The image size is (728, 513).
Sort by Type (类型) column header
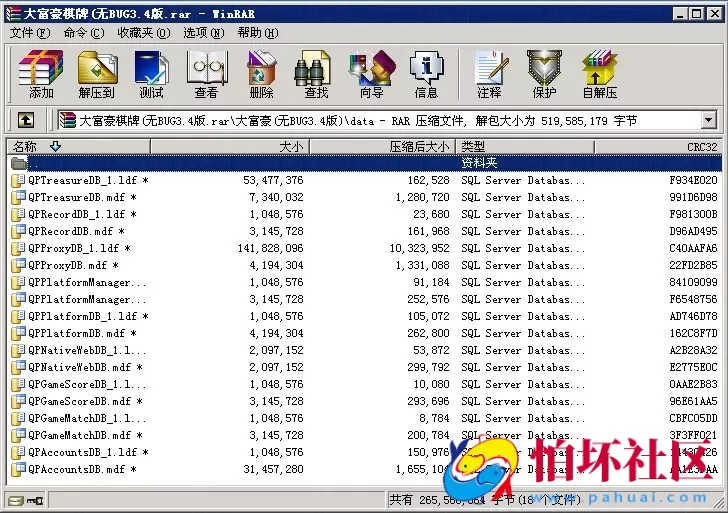pyautogui.click(x=525, y=147)
